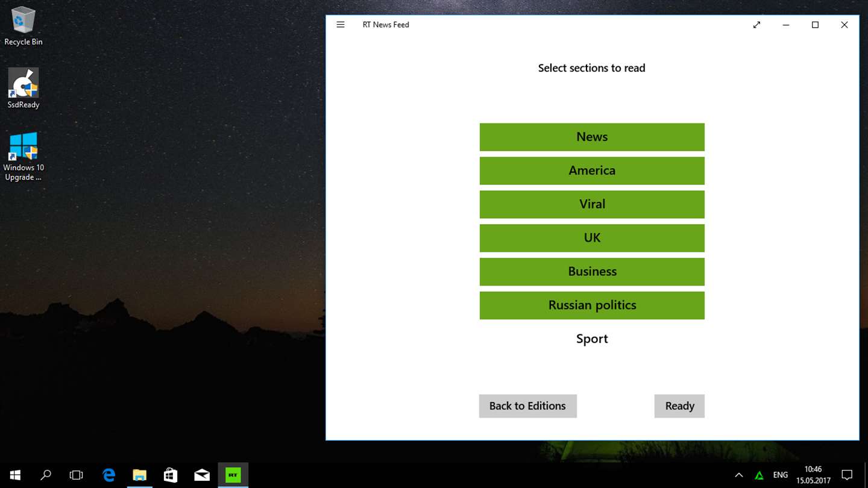Click the 'Select sections to read' heading
The height and width of the screenshot is (488, 868).
591,68
